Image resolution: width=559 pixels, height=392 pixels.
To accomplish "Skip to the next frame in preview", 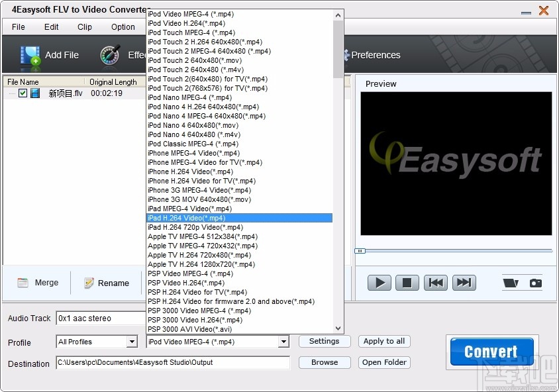I will (464, 282).
